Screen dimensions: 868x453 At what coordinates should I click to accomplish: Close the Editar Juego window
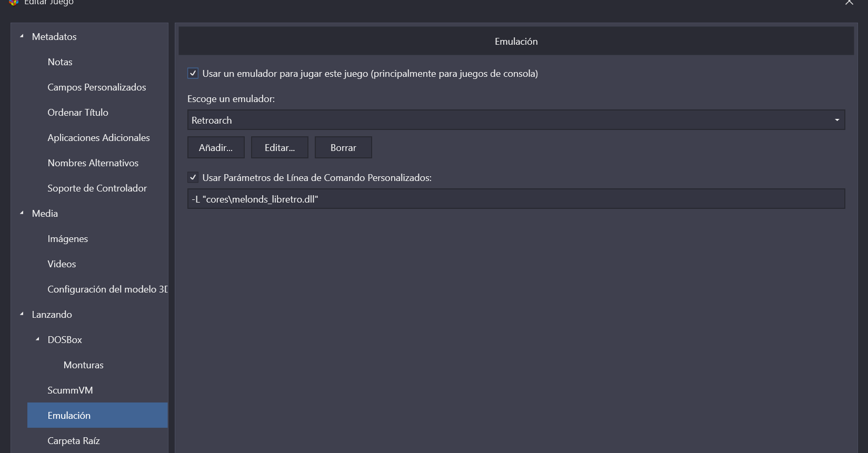coord(849,3)
